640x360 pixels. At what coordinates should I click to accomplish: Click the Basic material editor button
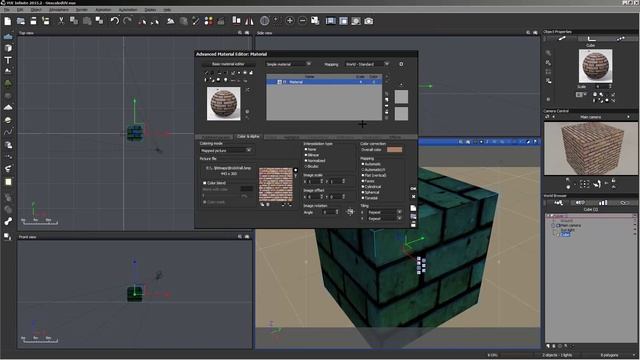click(x=228, y=64)
